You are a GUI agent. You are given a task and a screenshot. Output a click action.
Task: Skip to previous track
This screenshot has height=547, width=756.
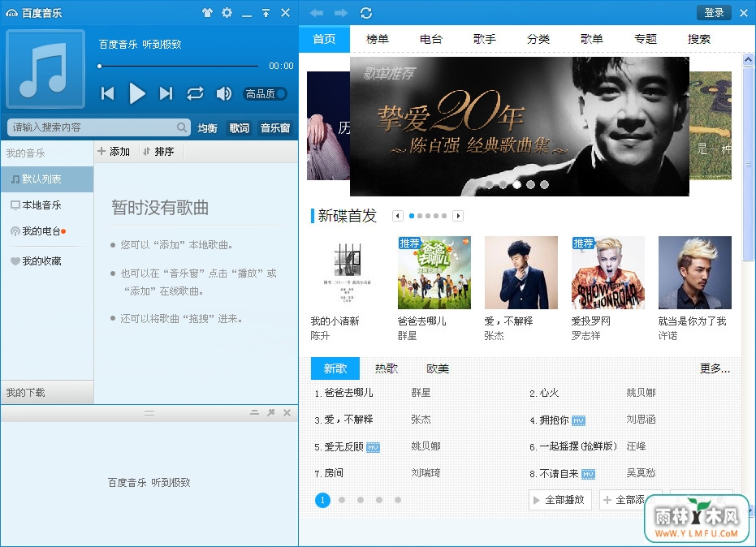pyautogui.click(x=107, y=93)
